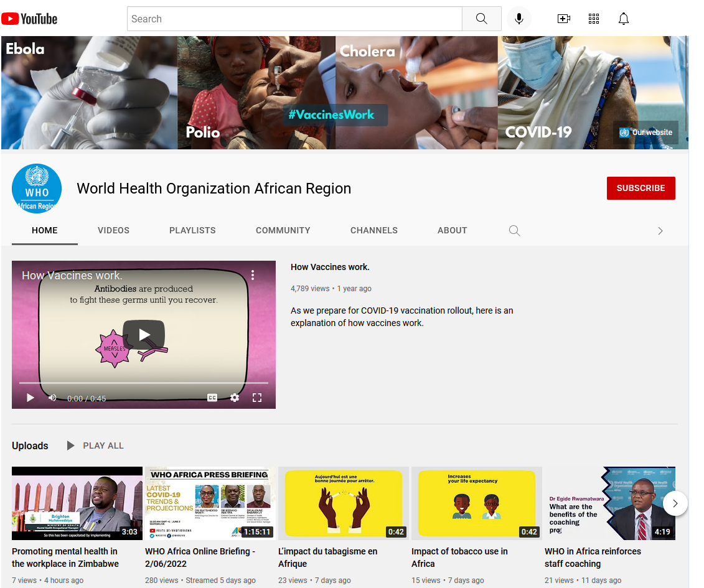Click the '4,789 views' text
This screenshot has height=588, width=704.
pos(310,289)
